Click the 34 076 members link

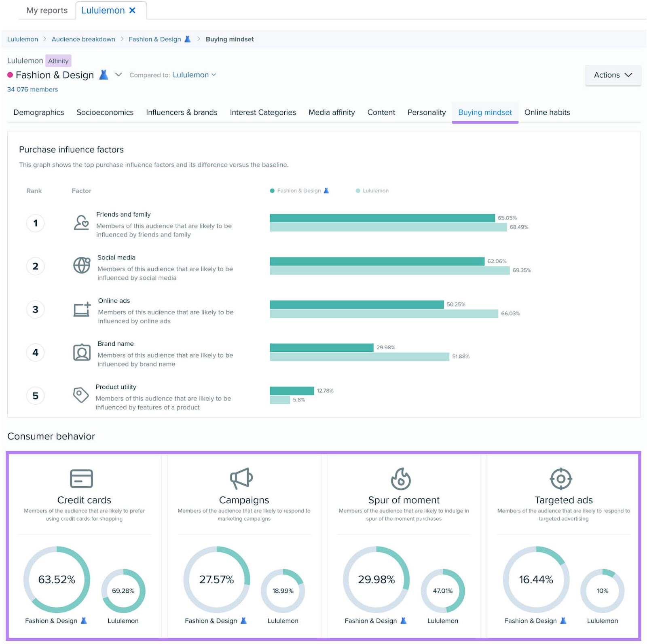32,89
